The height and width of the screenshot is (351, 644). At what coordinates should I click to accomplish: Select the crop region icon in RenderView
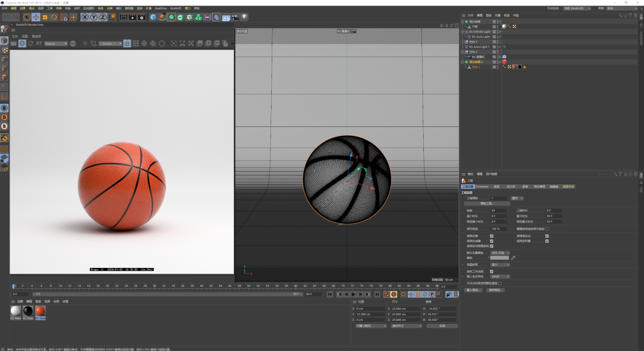pos(93,43)
